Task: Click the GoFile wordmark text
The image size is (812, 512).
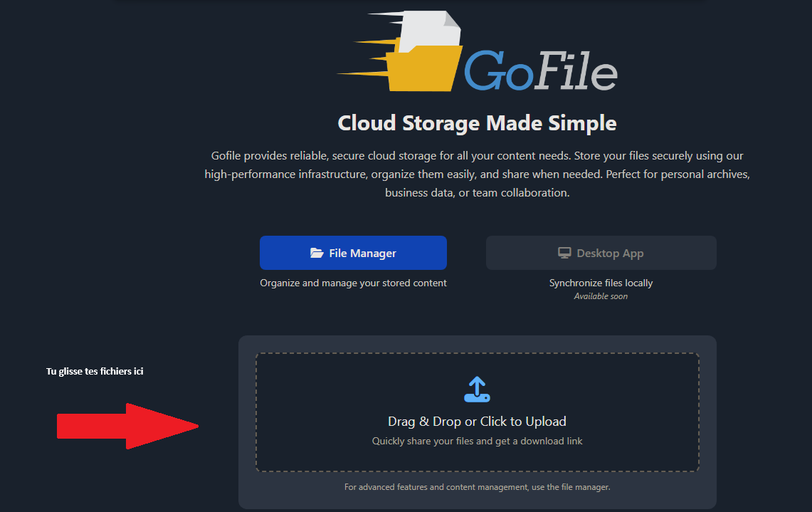Action: click(x=541, y=70)
